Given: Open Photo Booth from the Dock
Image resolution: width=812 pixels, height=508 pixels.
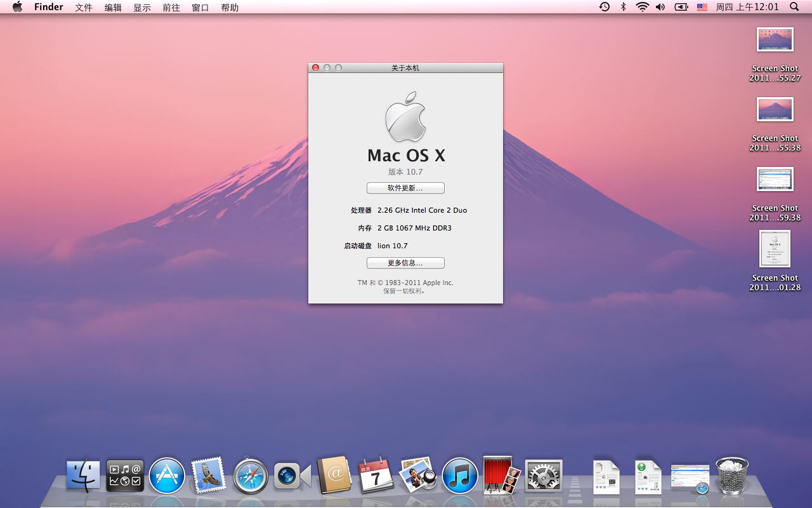Looking at the screenshot, I should click(501, 475).
